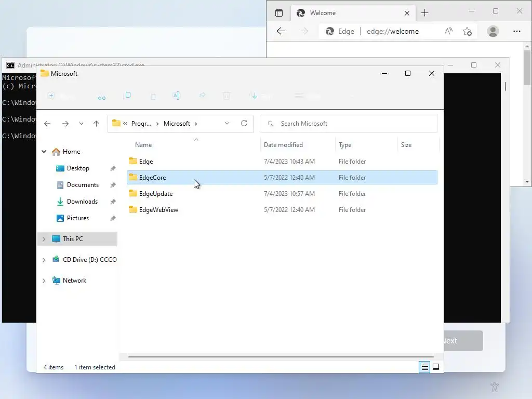Expand the CD Drive (D:) node
The width and height of the screenshot is (532, 399).
click(x=44, y=260)
